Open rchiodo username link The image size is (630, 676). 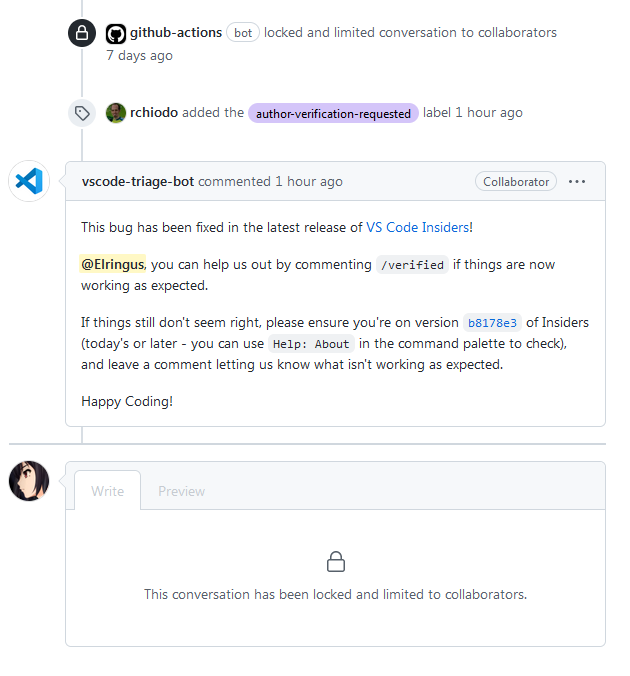pyautogui.click(x=154, y=113)
